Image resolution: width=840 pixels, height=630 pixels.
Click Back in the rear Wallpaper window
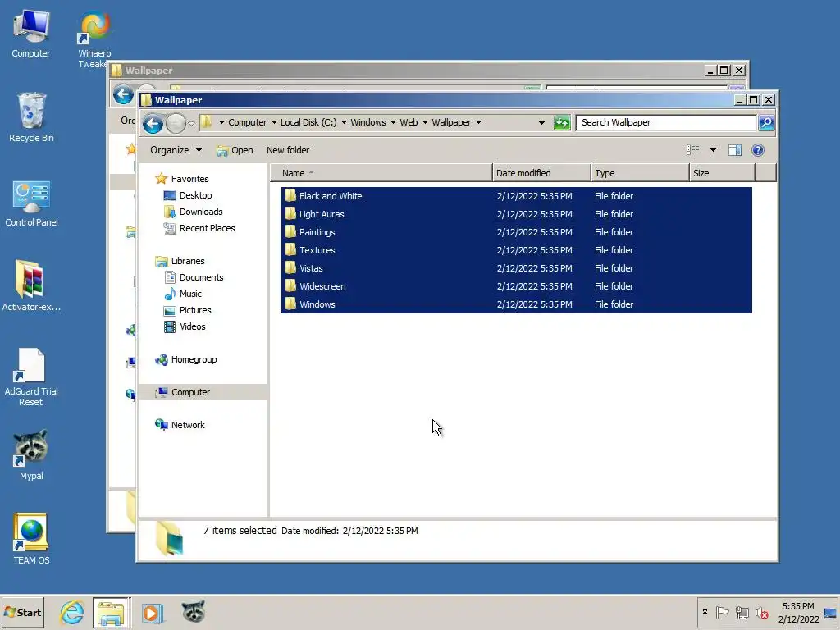(x=123, y=95)
